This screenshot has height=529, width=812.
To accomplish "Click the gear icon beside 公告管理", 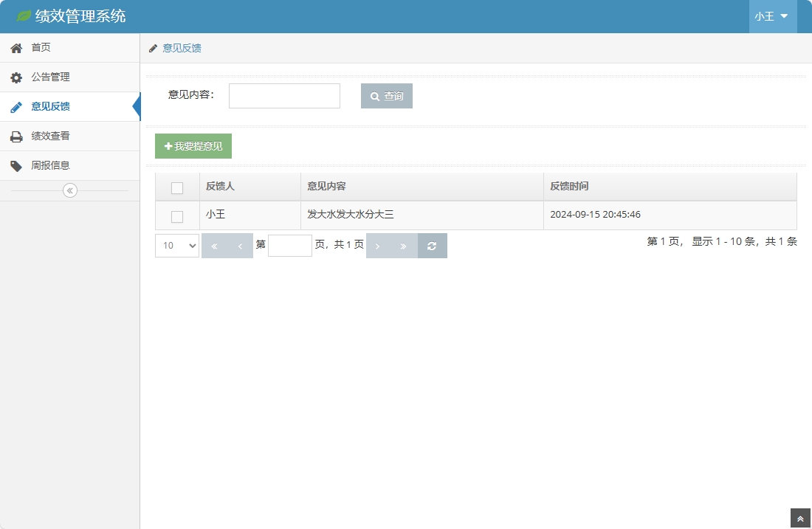I will [16, 77].
